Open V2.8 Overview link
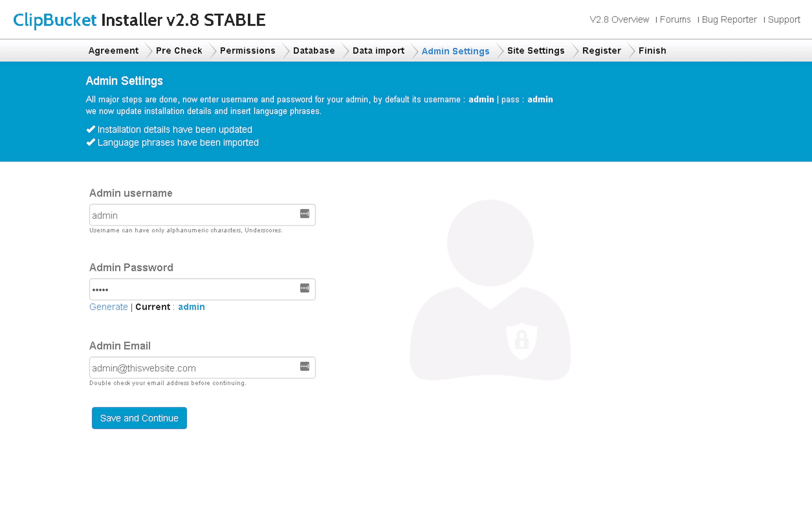The image size is (812, 519). point(619,19)
